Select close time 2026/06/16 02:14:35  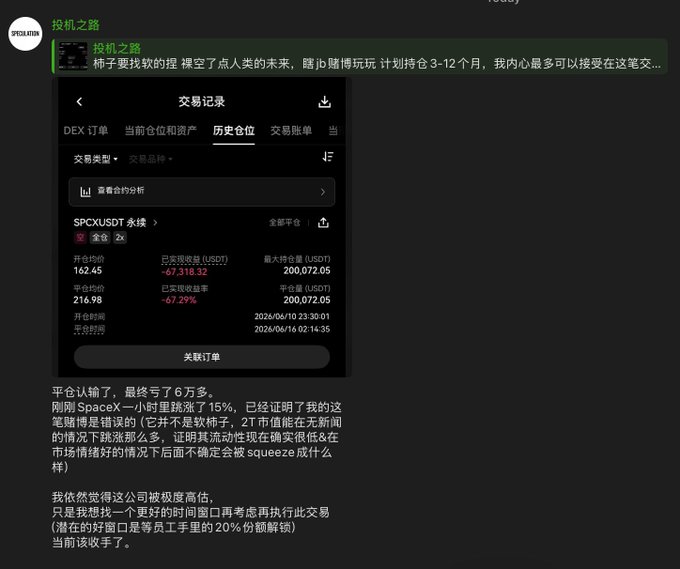pyautogui.click(x=292, y=329)
